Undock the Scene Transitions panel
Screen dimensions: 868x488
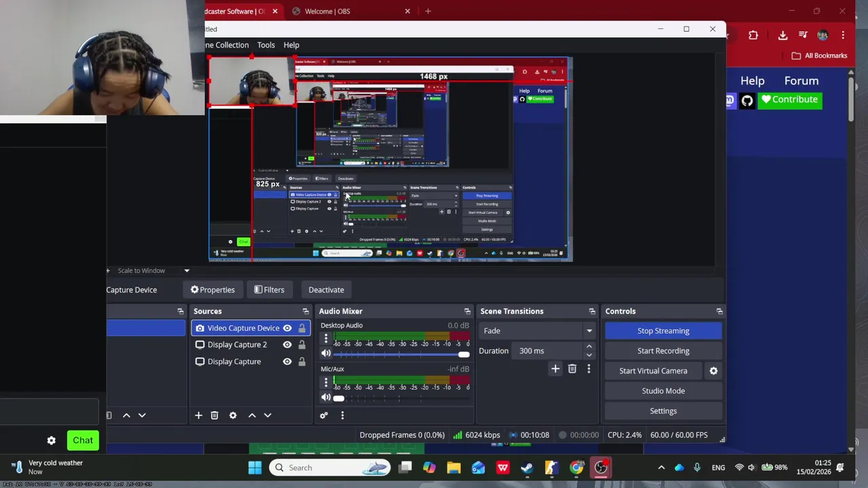pyautogui.click(x=592, y=311)
